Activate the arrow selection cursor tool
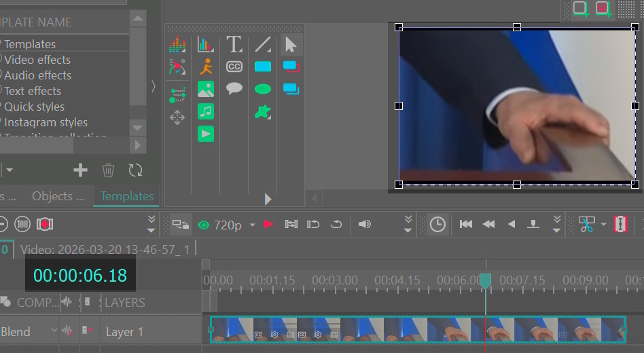 pyautogui.click(x=291, y=45)
